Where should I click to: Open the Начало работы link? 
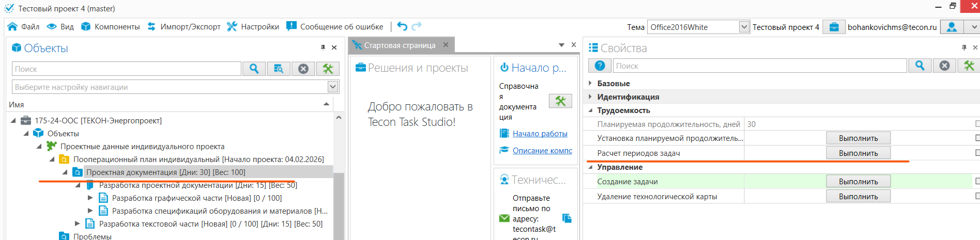[x=540, y=134]
